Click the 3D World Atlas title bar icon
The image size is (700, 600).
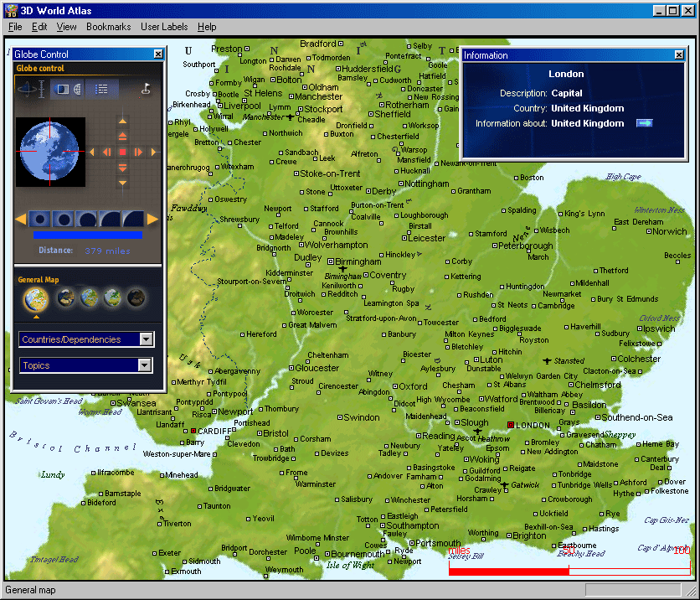click(11, 10)
